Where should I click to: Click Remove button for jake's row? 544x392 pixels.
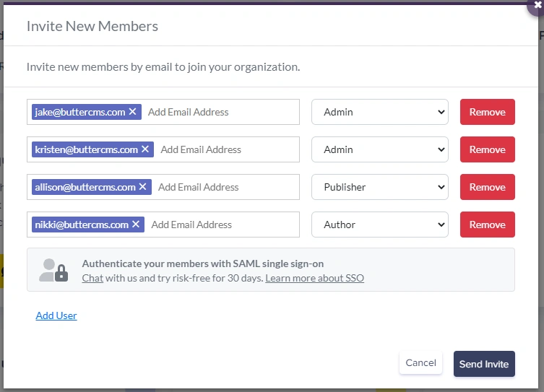tap(487, 112)
